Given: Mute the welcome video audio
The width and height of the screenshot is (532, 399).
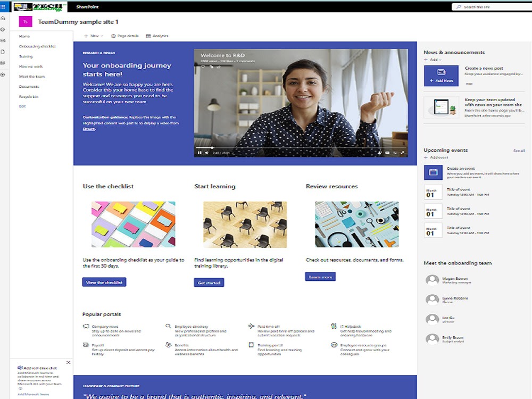Looking at the screenshot, I should tap(206, 153).
